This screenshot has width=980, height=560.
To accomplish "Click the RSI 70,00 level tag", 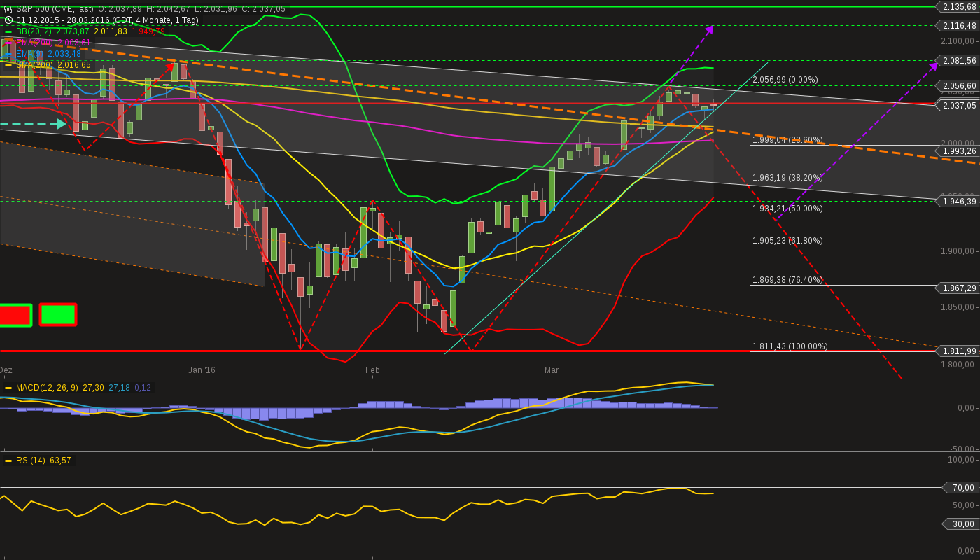I will (x=962, y=488).
